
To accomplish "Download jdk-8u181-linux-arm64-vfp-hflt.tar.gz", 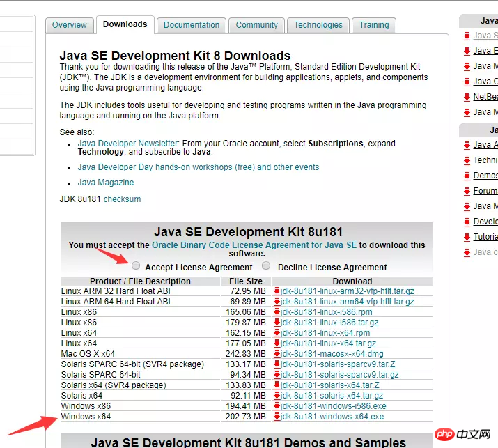I will pyautogui.click(x=347, y=302).
